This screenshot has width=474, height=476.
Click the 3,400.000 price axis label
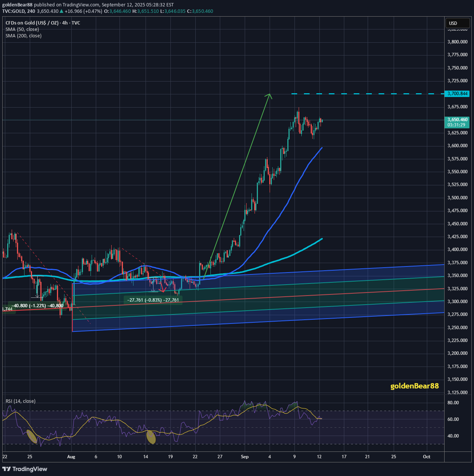457,250
